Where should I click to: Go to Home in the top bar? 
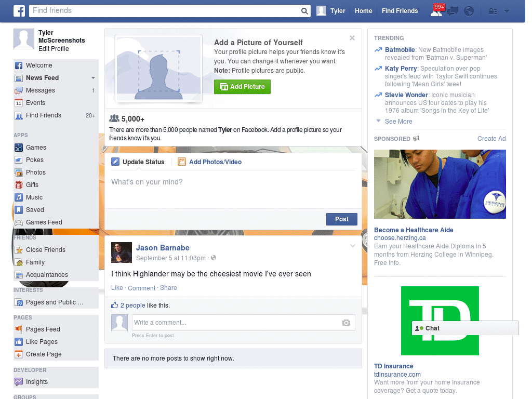point(363,11)
